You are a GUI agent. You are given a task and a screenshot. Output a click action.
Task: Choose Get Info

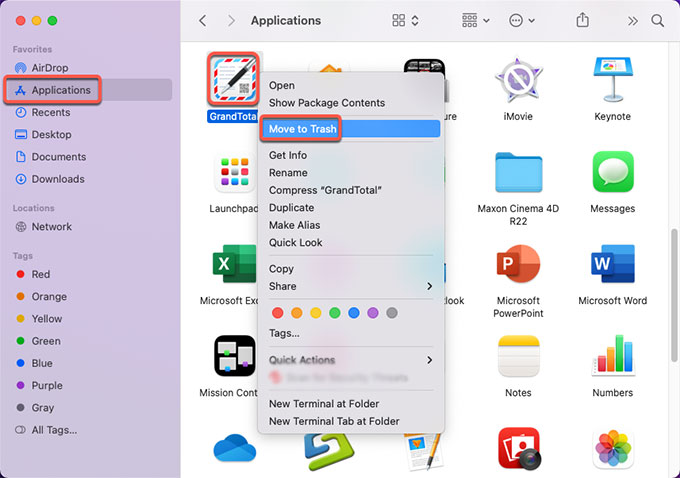(288, 155)
